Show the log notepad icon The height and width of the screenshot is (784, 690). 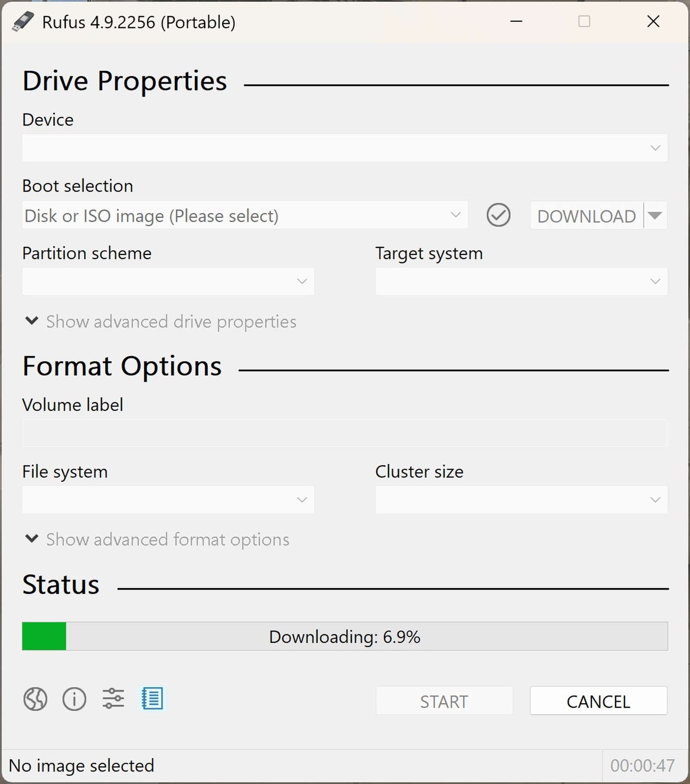click(x=152, y=698)
